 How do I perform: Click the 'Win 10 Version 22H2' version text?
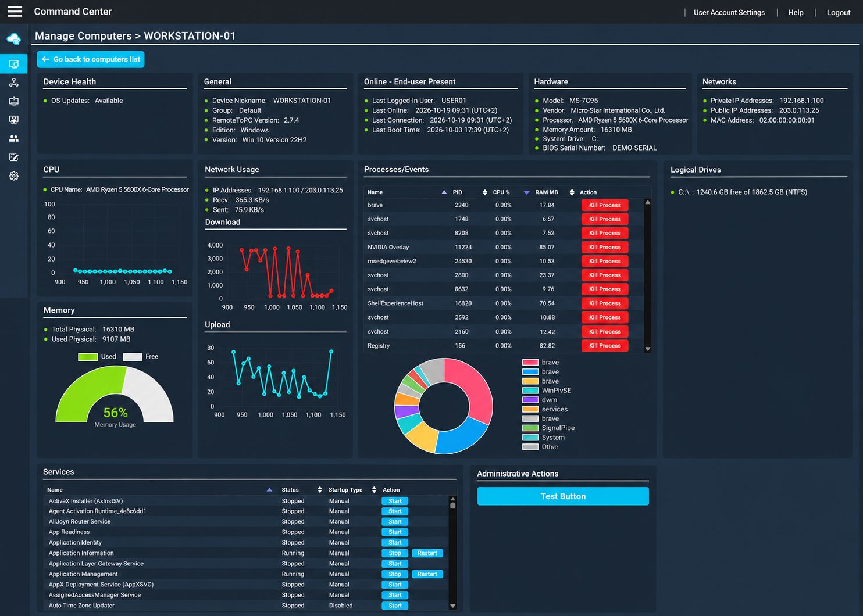tap(274, 140)
